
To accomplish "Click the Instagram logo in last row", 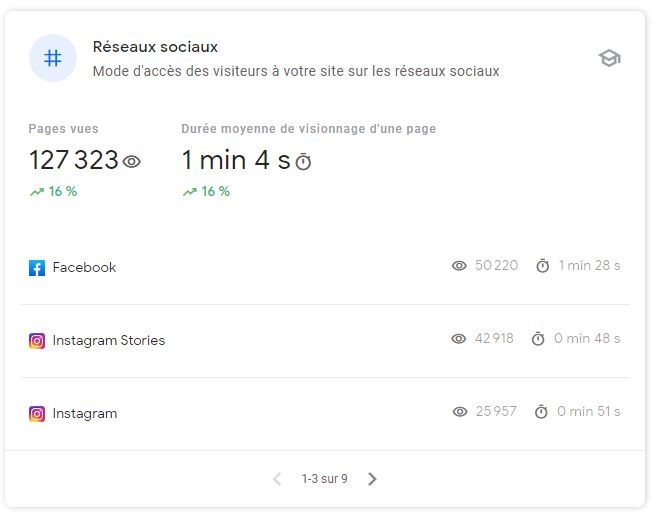I will pos(37,414).
